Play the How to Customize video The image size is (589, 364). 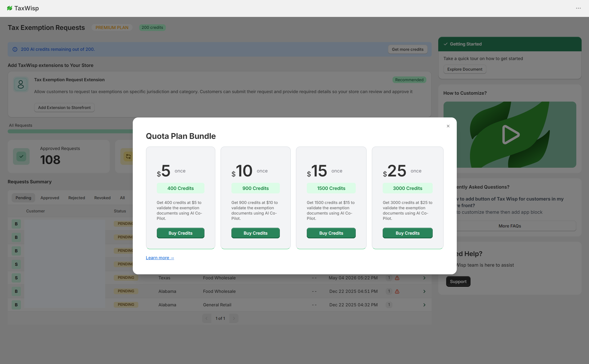(x=510, y=135)
